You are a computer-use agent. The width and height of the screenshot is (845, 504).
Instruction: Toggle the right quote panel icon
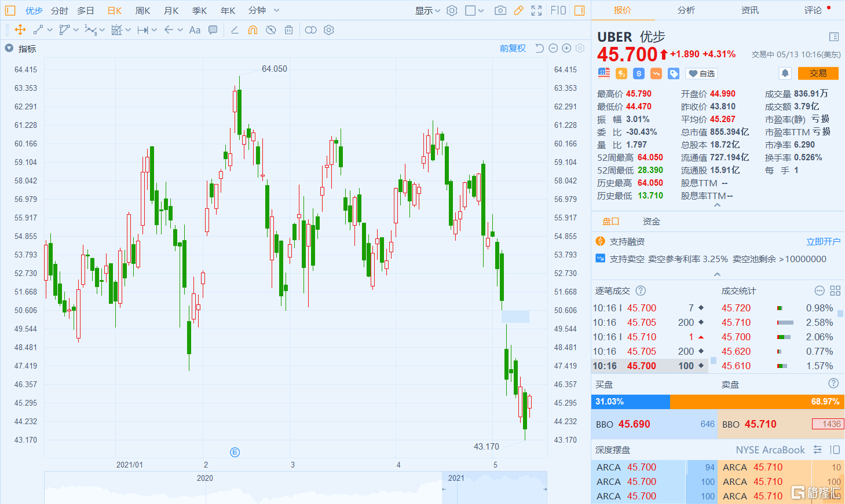click(579, 10)
